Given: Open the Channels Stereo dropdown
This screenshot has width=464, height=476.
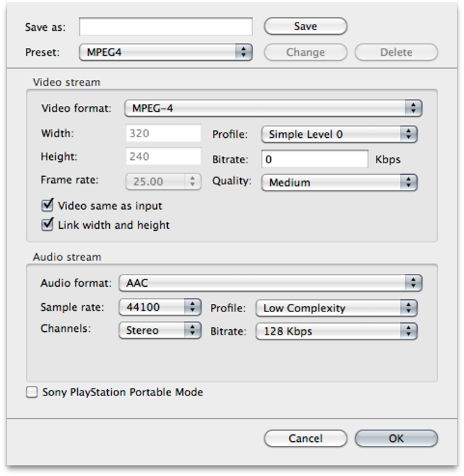Looking at the screenshot, I should coord(160,331).
